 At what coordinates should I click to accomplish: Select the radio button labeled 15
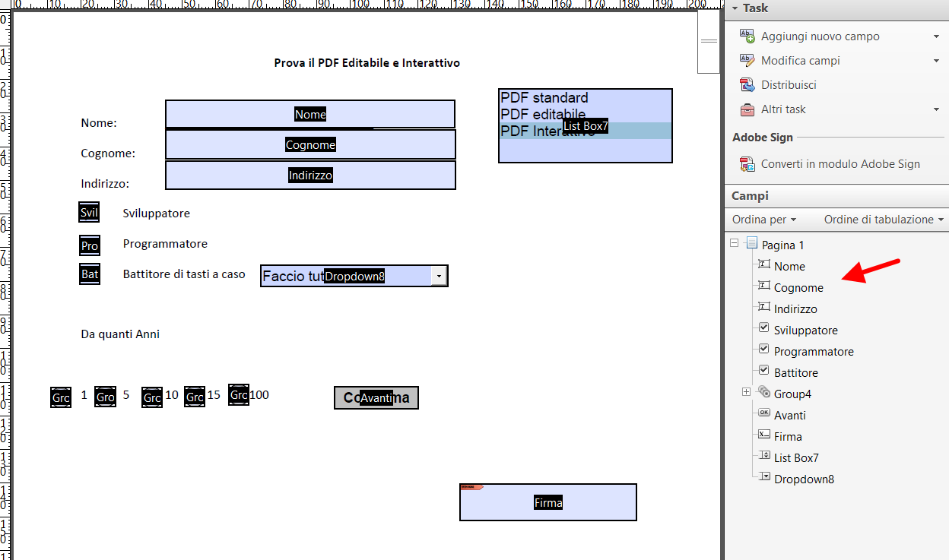pos(195,397)
